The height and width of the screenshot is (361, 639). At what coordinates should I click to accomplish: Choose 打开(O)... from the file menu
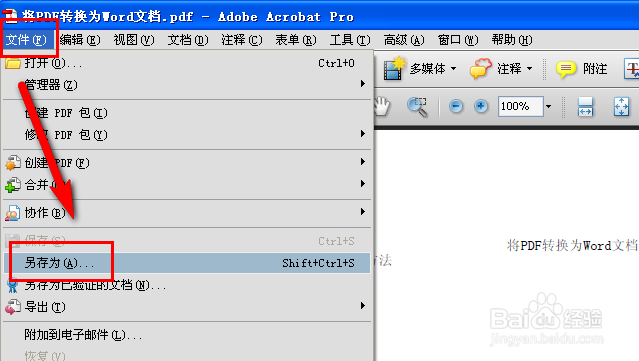tap(187, 63)
